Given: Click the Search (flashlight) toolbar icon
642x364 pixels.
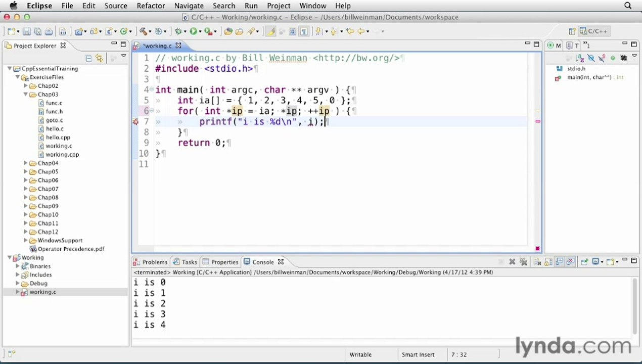Looking at the screenshot, I should tap(251, 31).
